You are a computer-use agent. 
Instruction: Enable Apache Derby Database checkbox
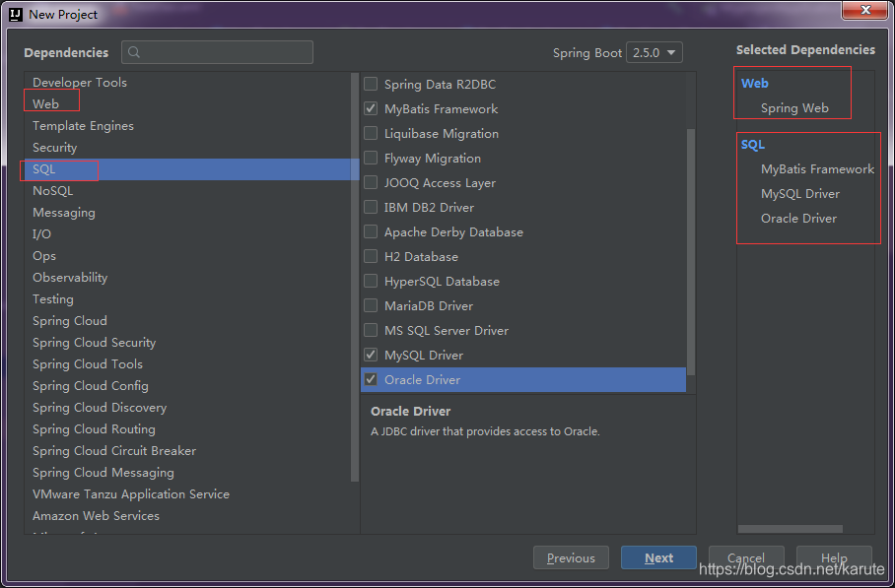tap(371, 231)
